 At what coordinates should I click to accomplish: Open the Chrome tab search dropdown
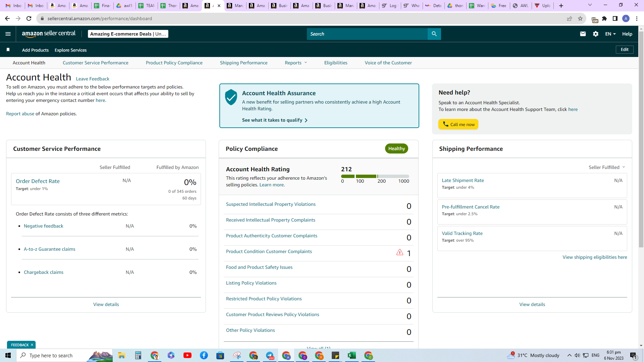(x=590, y=5)
